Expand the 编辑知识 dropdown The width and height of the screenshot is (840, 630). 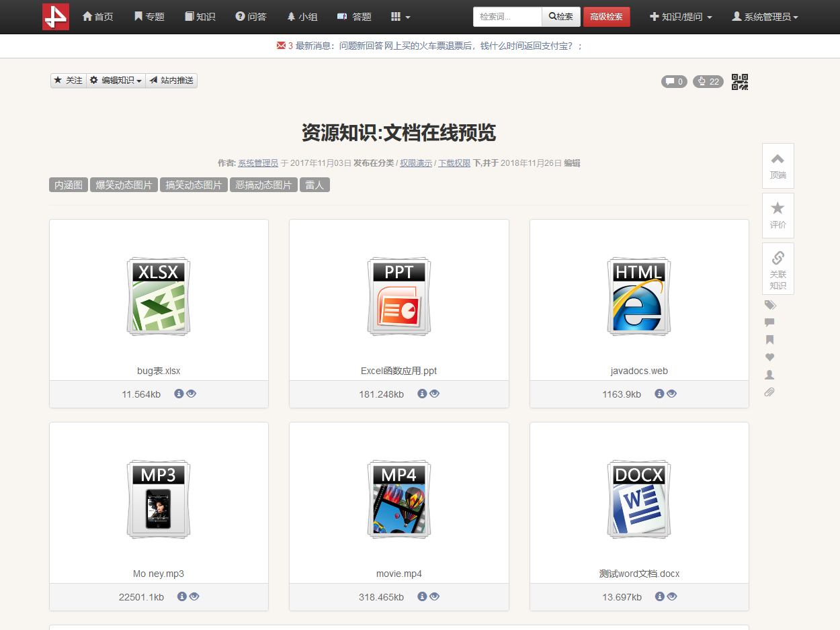click(116, 81)
